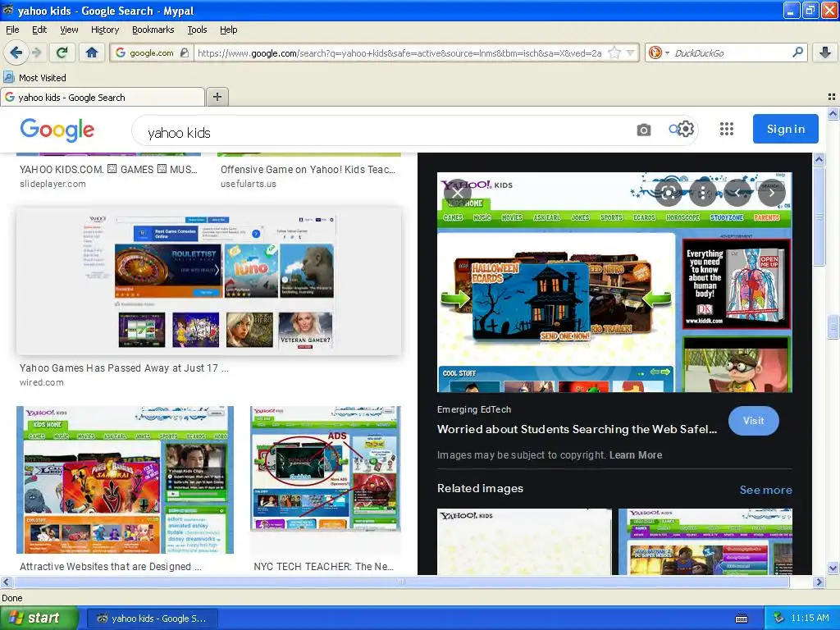
Task: Open the NYC TECH TEACHER image thumbnail
Action: point(325,469)
